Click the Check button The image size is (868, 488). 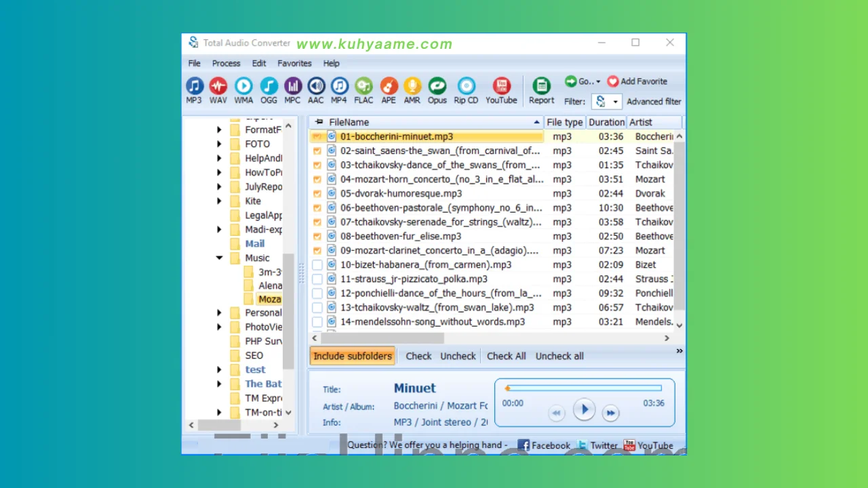point(418,356)
